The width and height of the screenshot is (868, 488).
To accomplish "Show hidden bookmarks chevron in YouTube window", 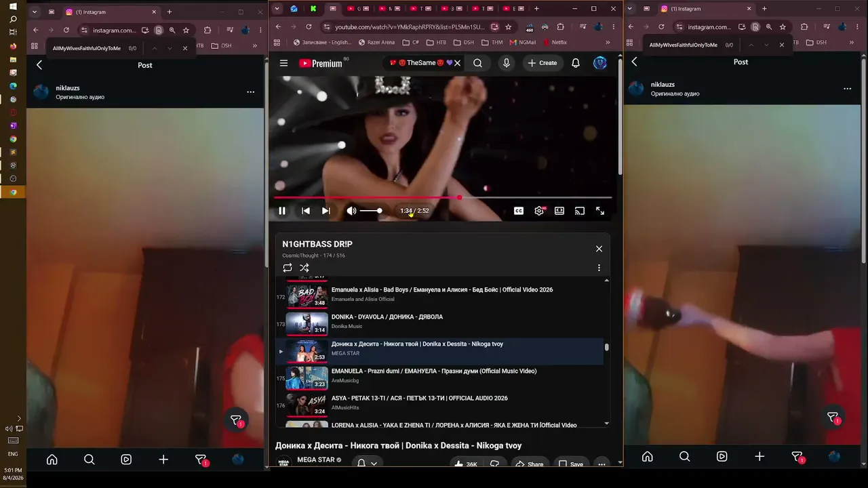I will [x=608, y=42].
